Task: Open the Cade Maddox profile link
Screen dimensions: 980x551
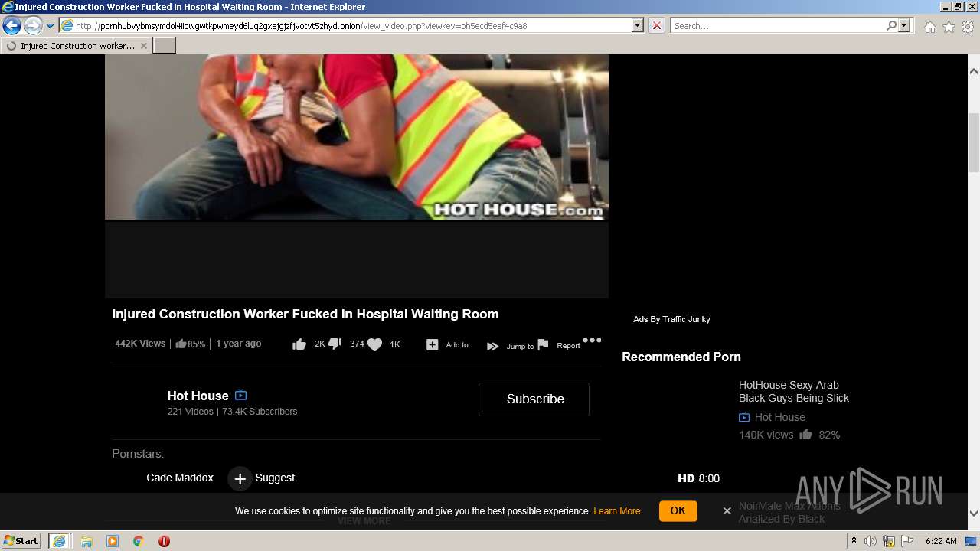Action: pos(180,478)
